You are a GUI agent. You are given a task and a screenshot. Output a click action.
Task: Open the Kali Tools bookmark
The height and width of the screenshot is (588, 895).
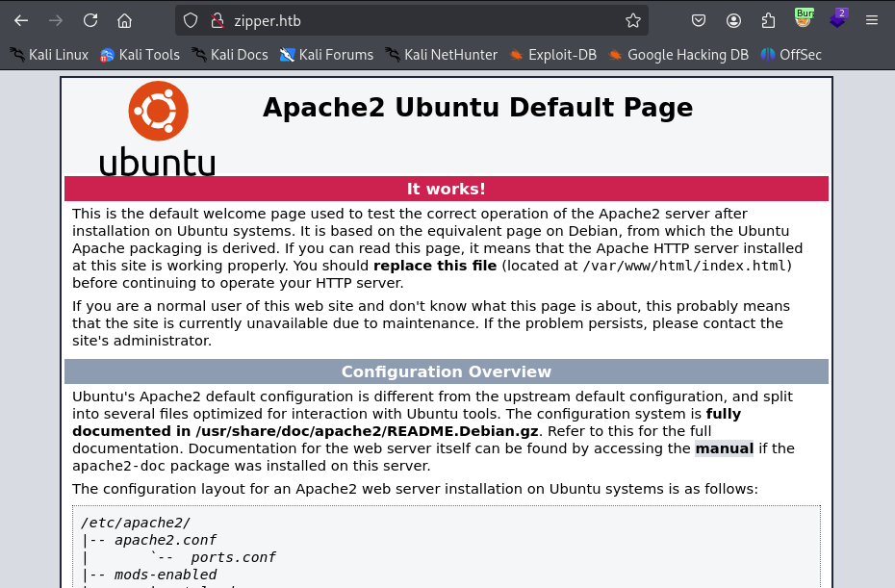point(140,55)
